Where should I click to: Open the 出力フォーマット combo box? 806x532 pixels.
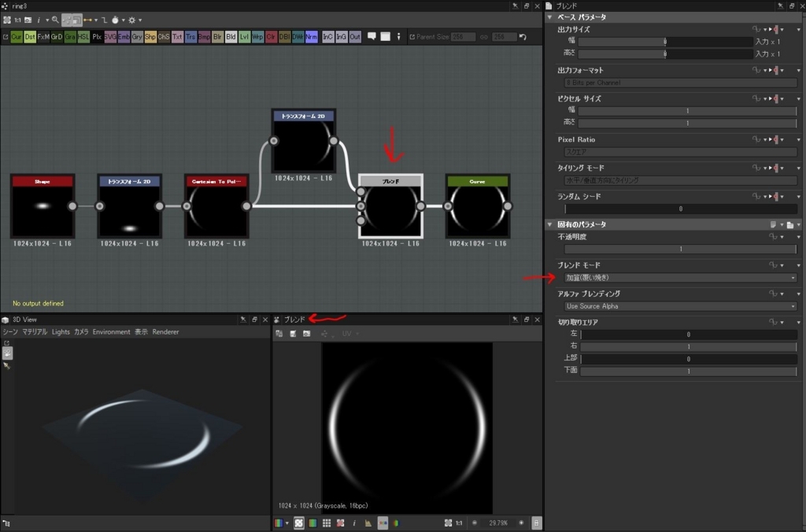(x=681, y=83)
